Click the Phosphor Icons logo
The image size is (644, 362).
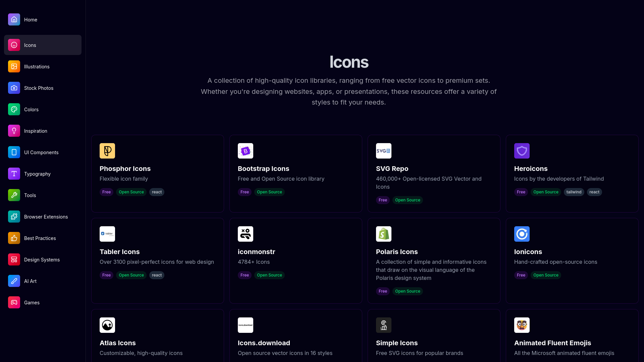(107, 151)
